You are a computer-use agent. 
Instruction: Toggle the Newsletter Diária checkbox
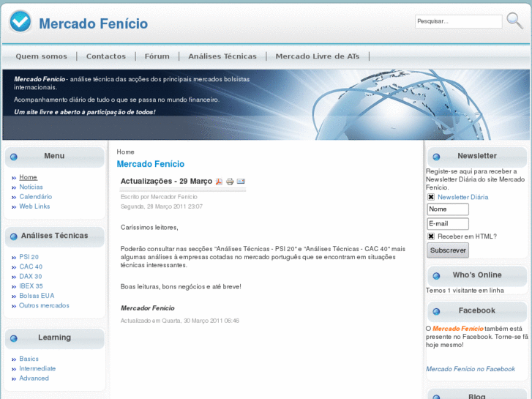pos(431,197)
